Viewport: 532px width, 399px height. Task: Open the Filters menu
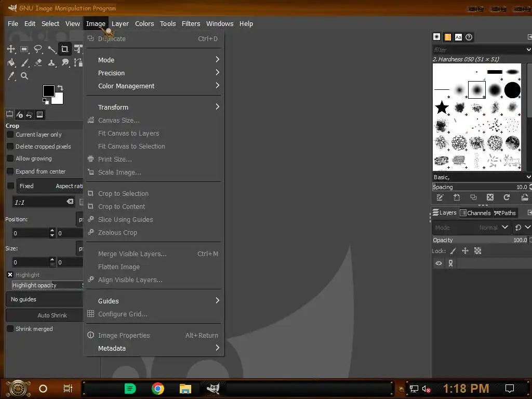tap(191, 24)
